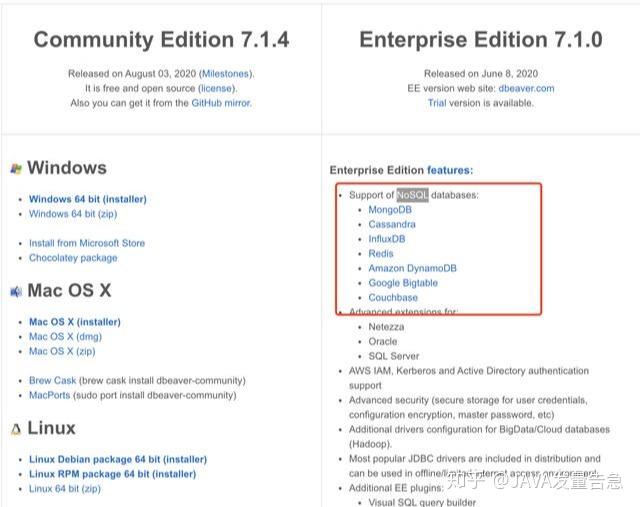This screenshot has width=640, height=507.
Task: Visit the dbeaver.com website link
Action: pyautogui.click(x=525, y=88)
